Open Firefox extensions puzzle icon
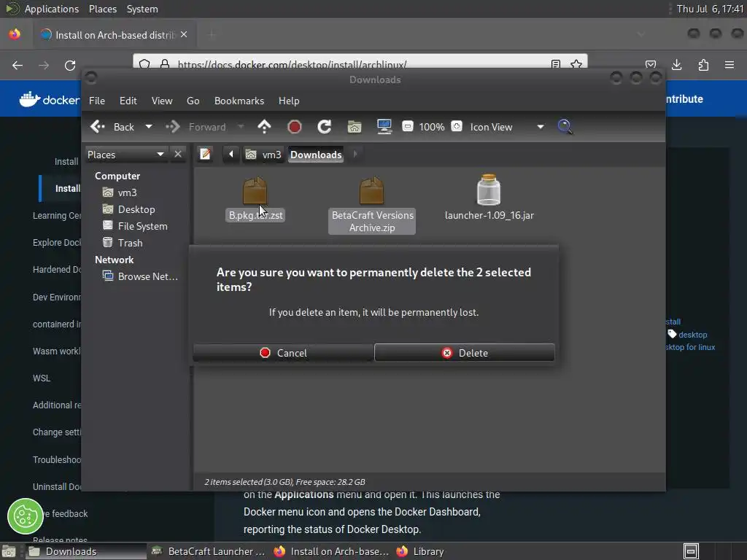This screenshot has width=747, height=560. coord(703,65)
